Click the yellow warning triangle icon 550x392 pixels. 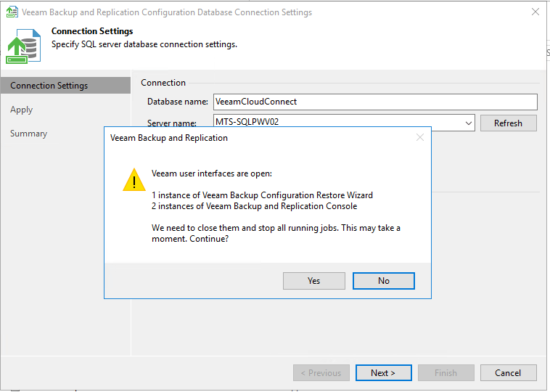[134, 180]
